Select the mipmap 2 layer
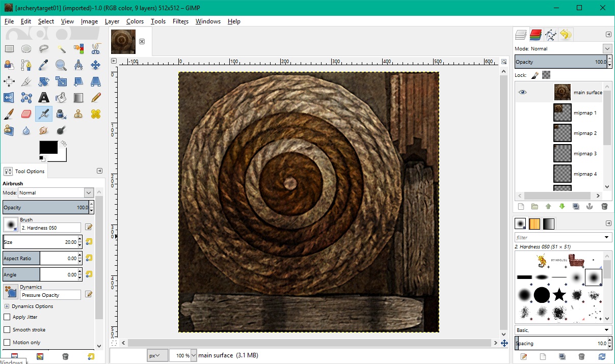 coord(584,133)
